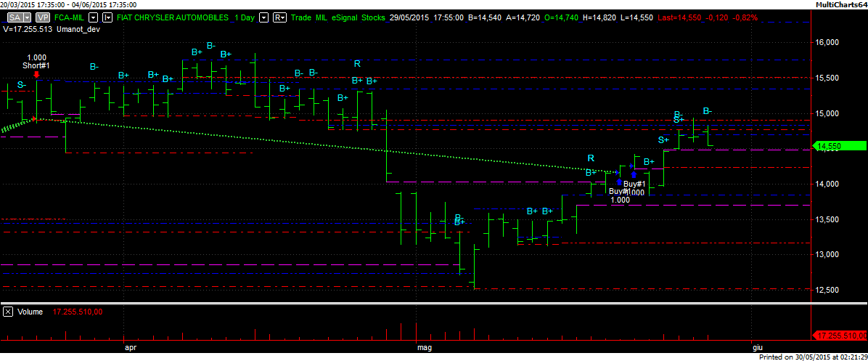Click the red volume value tag on axis
This screenshot has width=868, height=361.
(839, 336)
